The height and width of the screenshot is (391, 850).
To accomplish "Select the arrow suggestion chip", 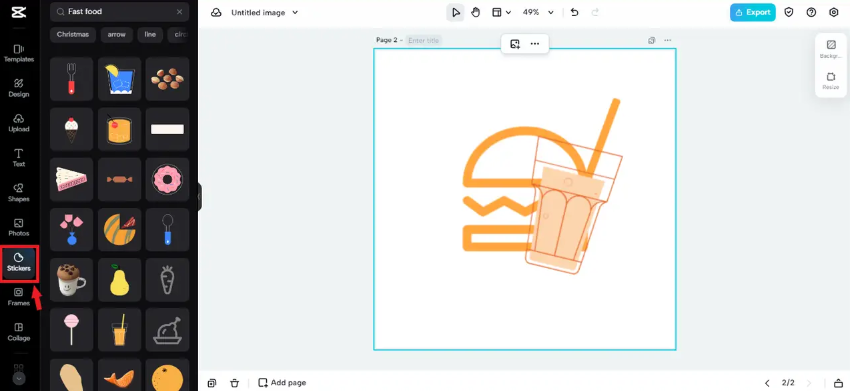I will [117, 34].
